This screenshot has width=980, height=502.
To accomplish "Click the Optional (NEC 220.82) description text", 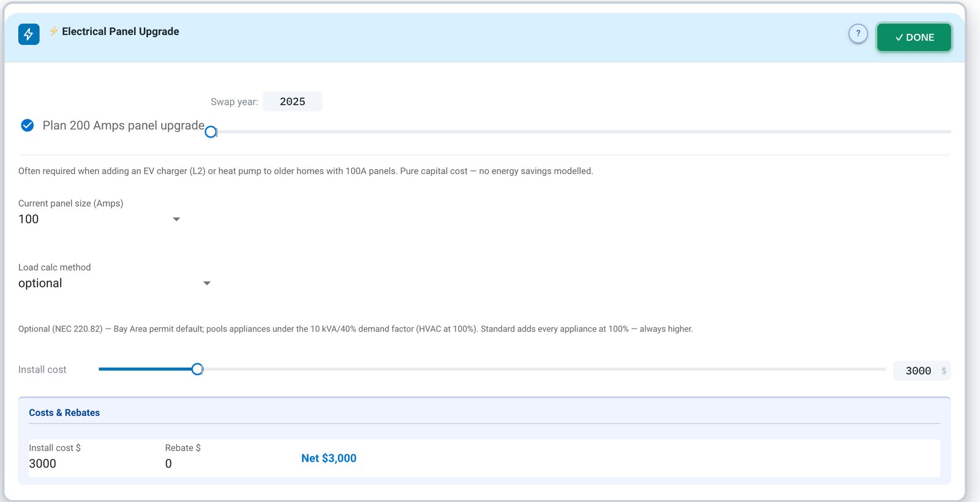I will (x=356, y=329).
